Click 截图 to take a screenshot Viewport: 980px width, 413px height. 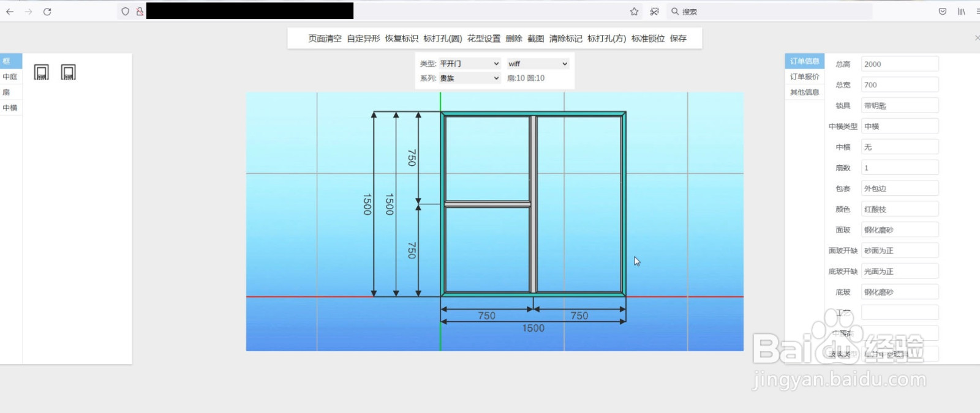(536, 39)
